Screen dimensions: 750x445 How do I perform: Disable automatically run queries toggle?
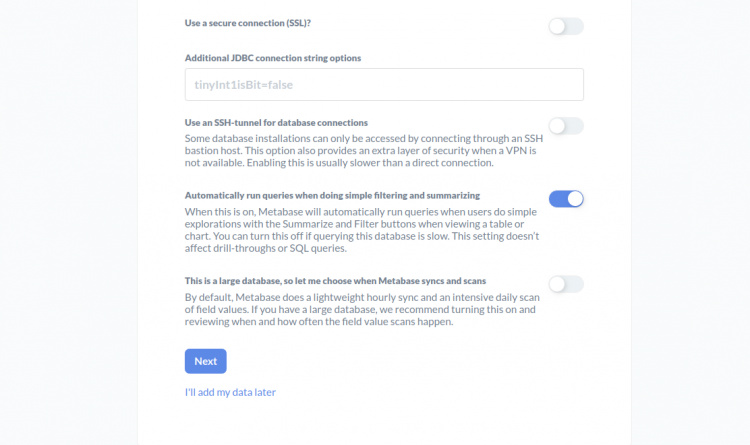coord(565,198)
